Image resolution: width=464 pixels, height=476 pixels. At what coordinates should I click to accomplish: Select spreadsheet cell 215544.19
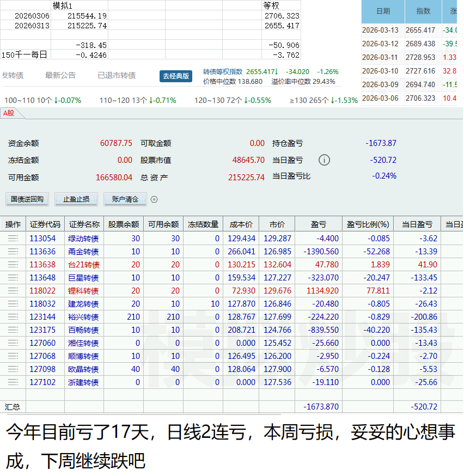[x=80, y=15]
